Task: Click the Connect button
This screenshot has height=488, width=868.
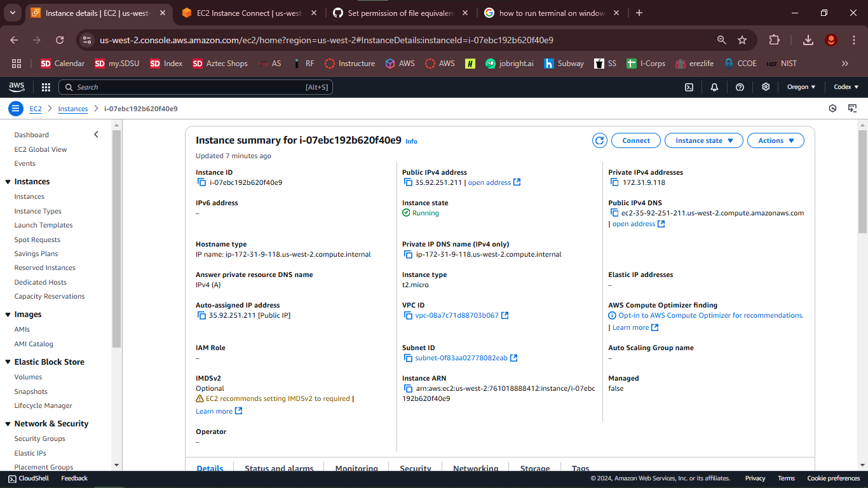Action: pyautogui.click(x=636, y=140)
